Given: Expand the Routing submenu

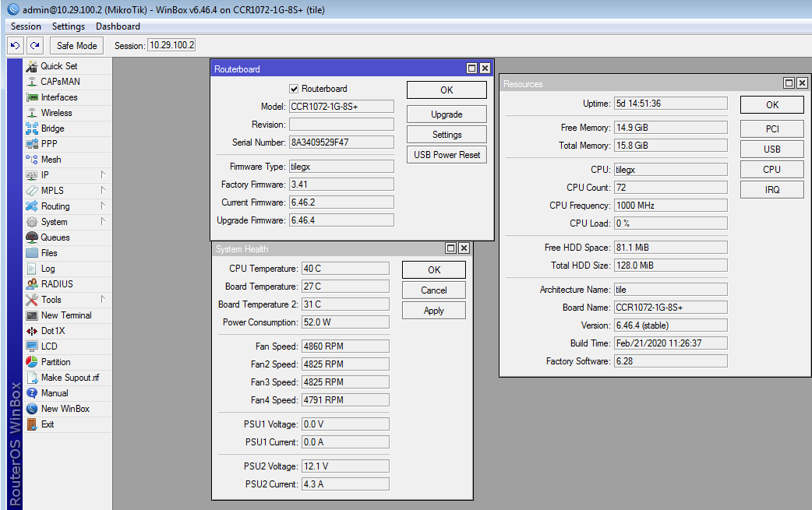Looking at the screenshot, I should pyautogui.click(x=102, y=206).
